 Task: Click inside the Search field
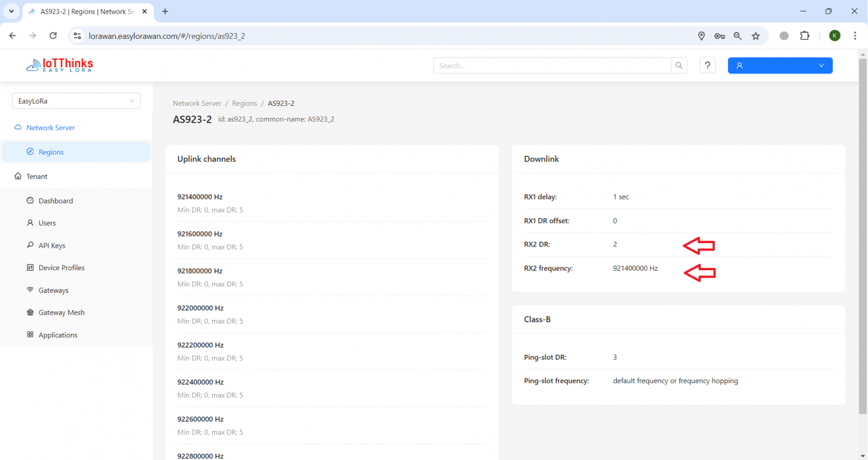[550, 65]
